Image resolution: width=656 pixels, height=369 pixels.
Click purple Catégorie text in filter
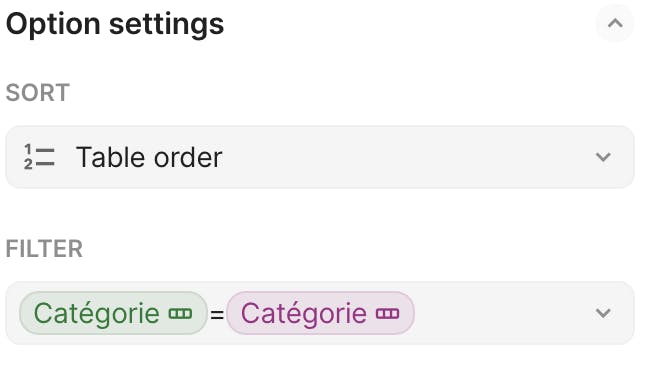[x=304, y=313]
